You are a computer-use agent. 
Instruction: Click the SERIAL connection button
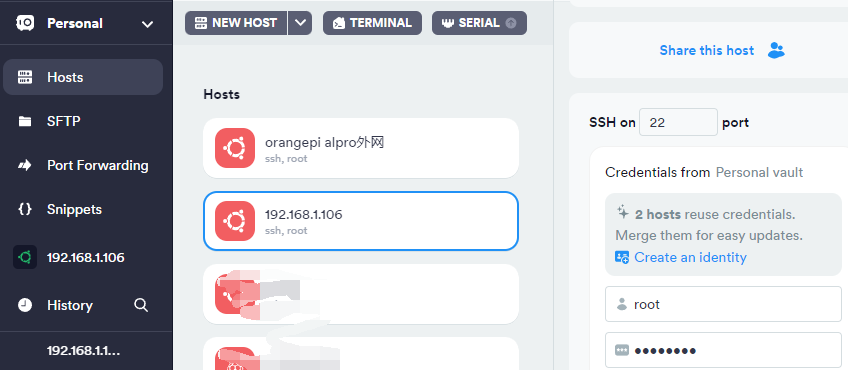(479, 23)
